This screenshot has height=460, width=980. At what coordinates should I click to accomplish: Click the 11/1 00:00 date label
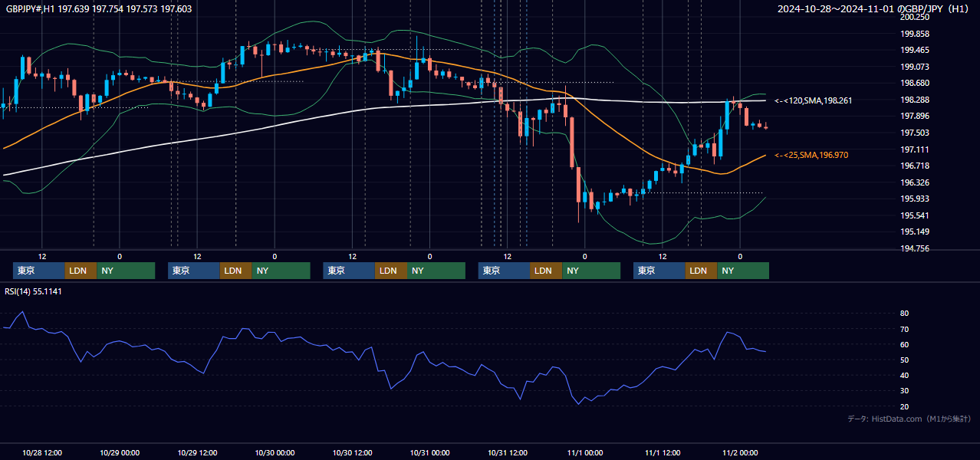(x=584, y=452)
